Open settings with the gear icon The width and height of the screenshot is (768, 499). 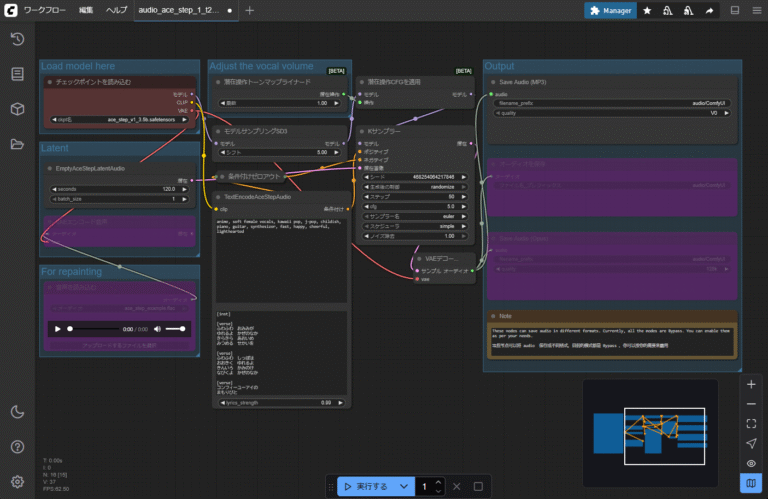(17, 481)
